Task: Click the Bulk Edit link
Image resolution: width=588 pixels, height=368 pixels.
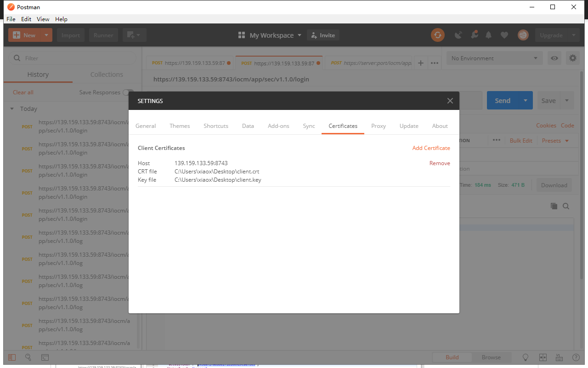Action: (x=521, y=140)
